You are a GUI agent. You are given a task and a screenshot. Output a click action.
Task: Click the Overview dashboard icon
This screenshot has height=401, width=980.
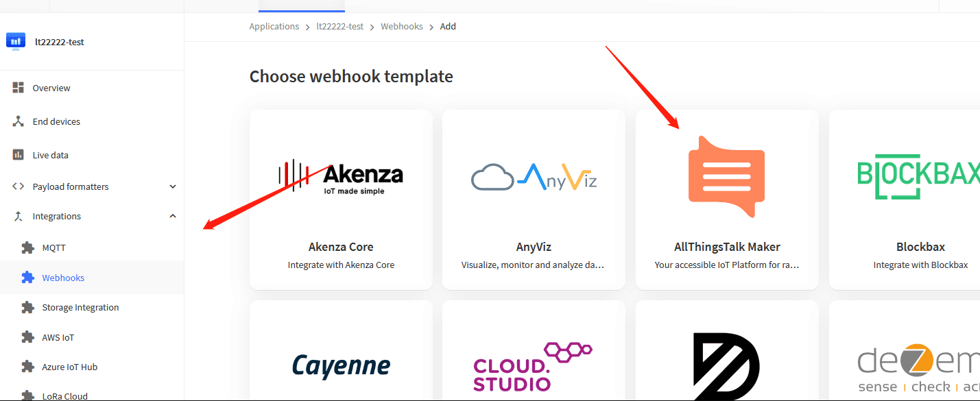pos(19,88)
